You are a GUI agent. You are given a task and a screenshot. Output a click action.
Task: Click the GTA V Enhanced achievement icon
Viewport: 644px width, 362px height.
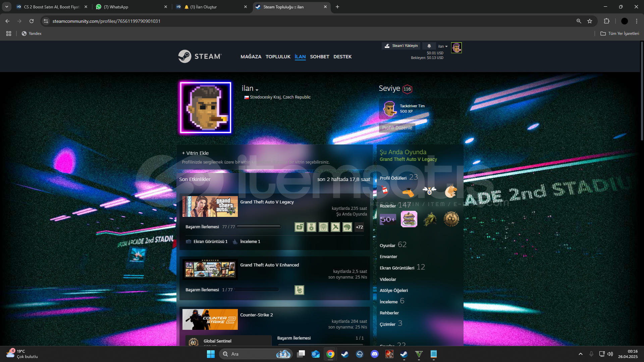[x=299, y=290]
